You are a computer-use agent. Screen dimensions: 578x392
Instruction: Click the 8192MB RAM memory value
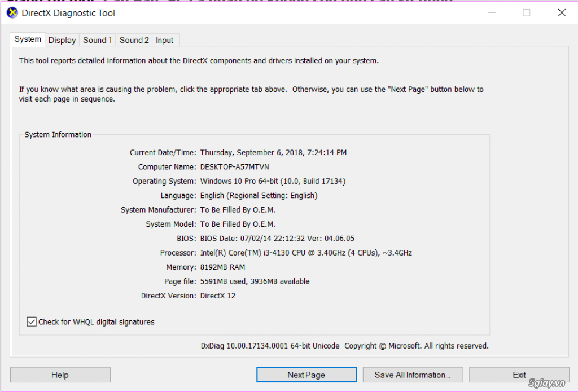[x=222, y=267]
